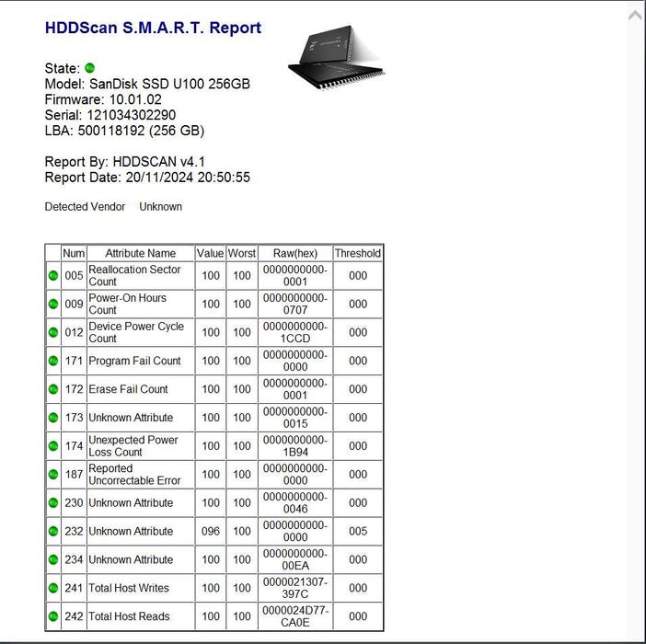The image size is (646, 644).
Task: Click the Unknown vendor value
Action: pyautogui.click(x=161, y=207)
